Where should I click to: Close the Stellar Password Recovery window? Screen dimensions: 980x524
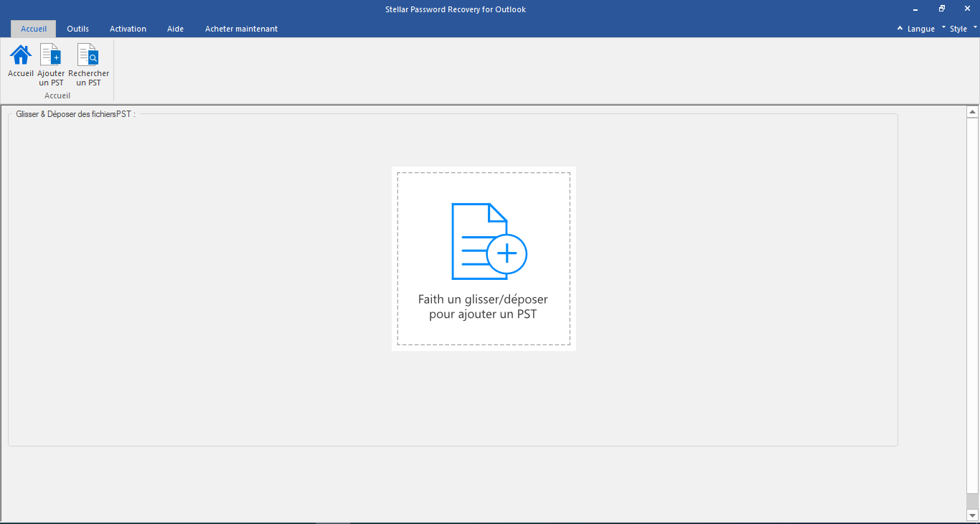point(967,9)
